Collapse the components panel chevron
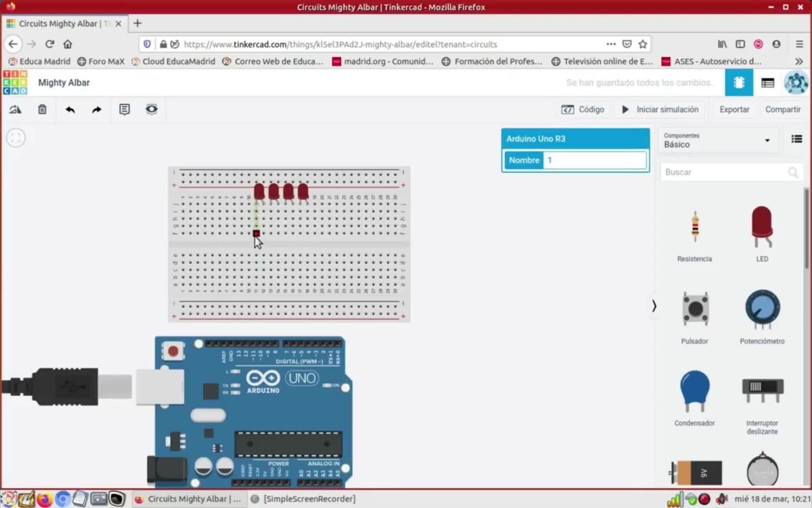 (x=654, y=306)
